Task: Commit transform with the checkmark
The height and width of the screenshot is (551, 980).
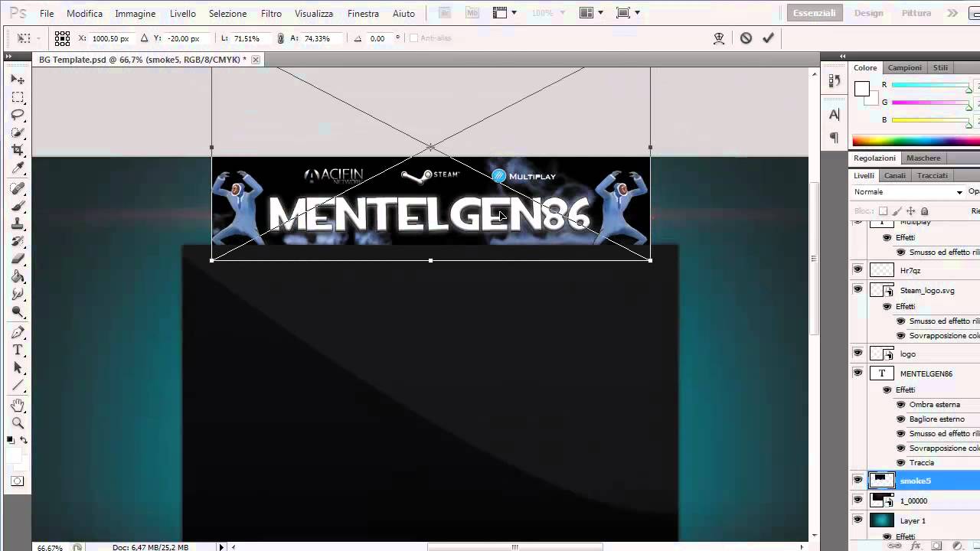Action: pos(769,37)
